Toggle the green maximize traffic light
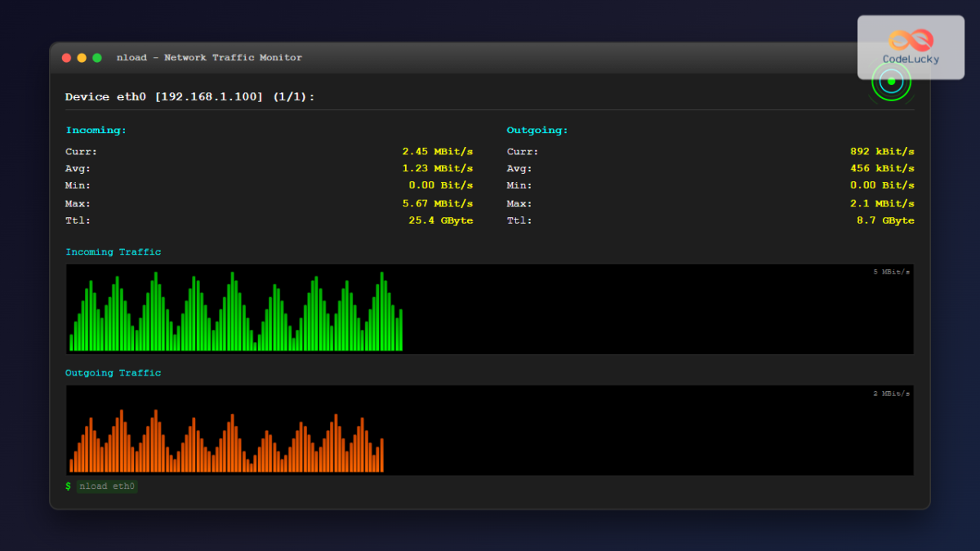This screenshot has width=980, height=551. [96, 58]
